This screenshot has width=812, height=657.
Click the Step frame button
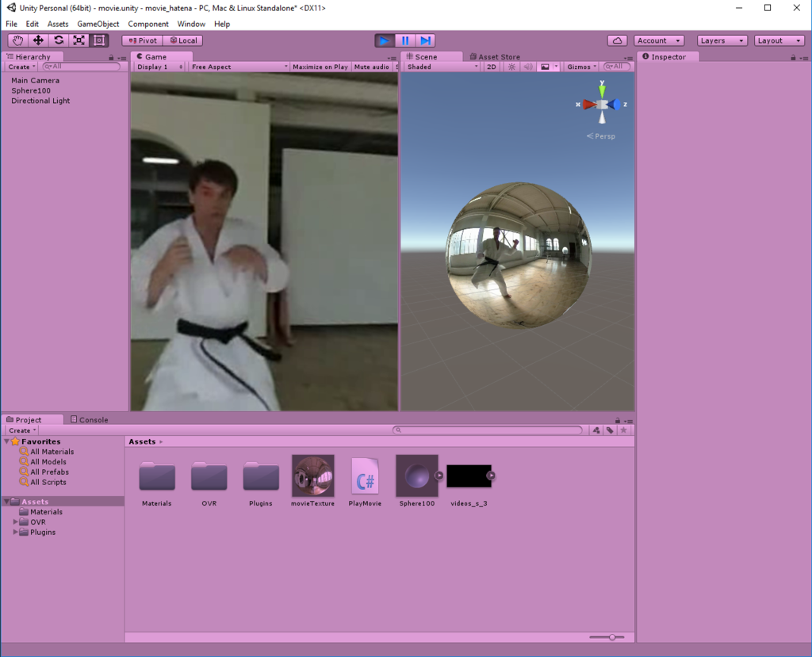[425, 40]
